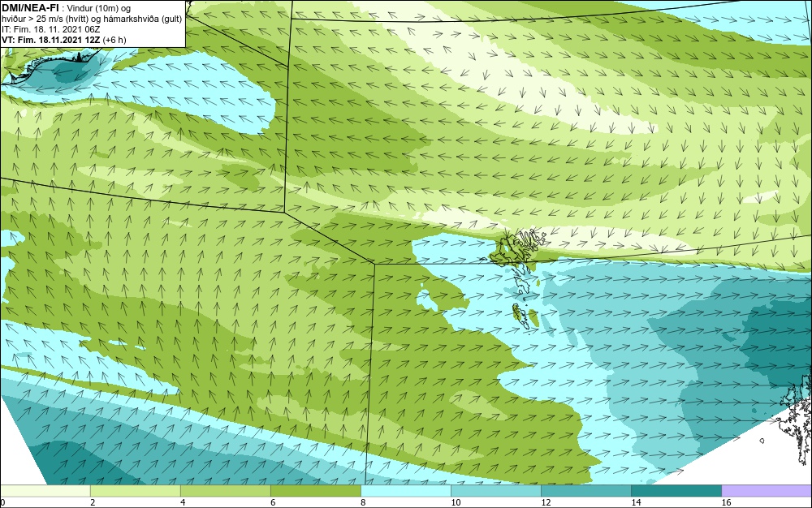Image resolution: width=812 pixels, height=508 pixels.
Task: Click the legend label 2
Action: (x=93, y=502)
